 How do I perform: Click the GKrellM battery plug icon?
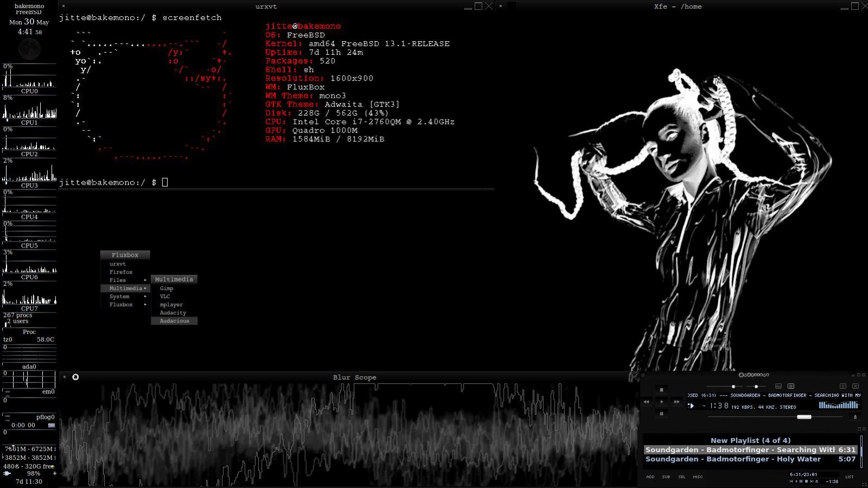coord(7,473)
